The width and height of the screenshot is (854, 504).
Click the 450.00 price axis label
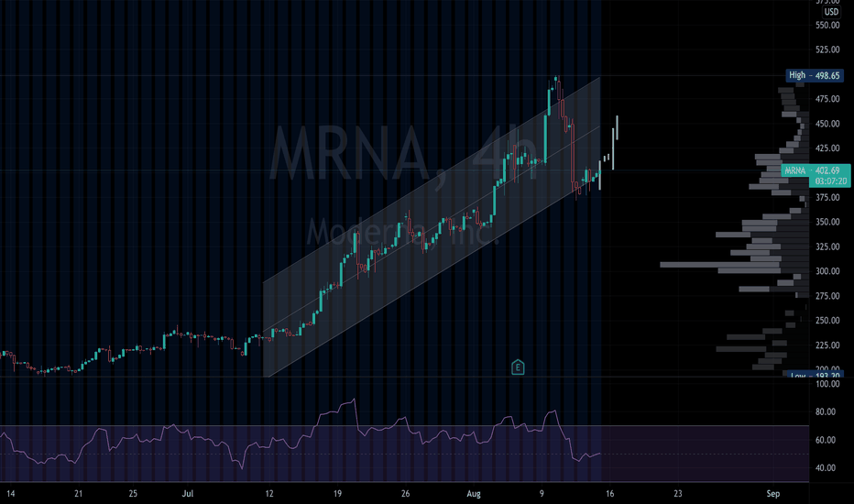tap(827, 124)
